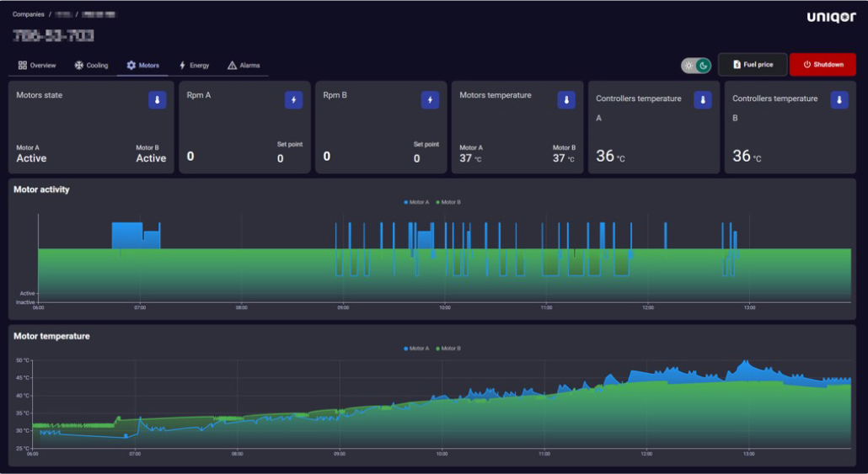The height and width of the screenshot is (474, 868).
Task: Toggle the light/dark theme switch
Action: 696,66
